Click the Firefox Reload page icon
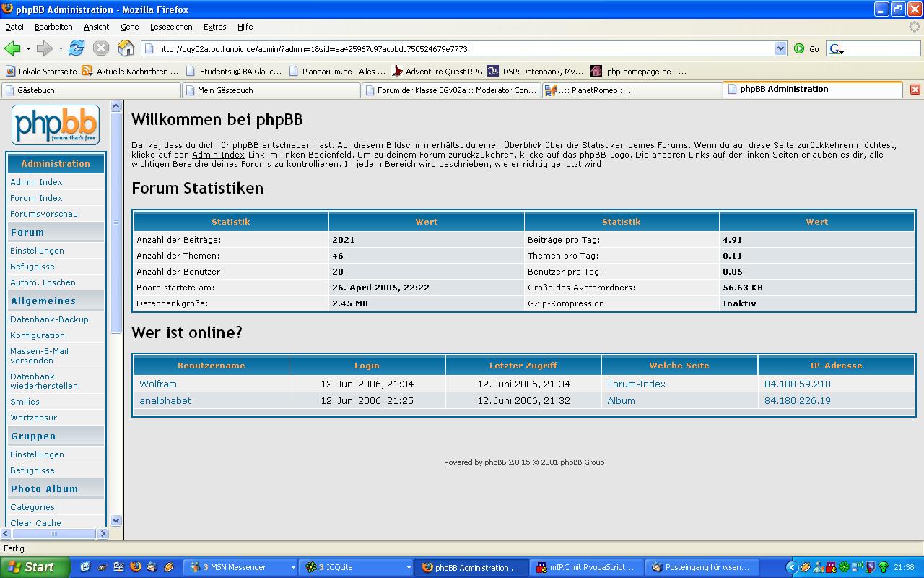This screenshot has width=924, height=578. tap(77, 48)
